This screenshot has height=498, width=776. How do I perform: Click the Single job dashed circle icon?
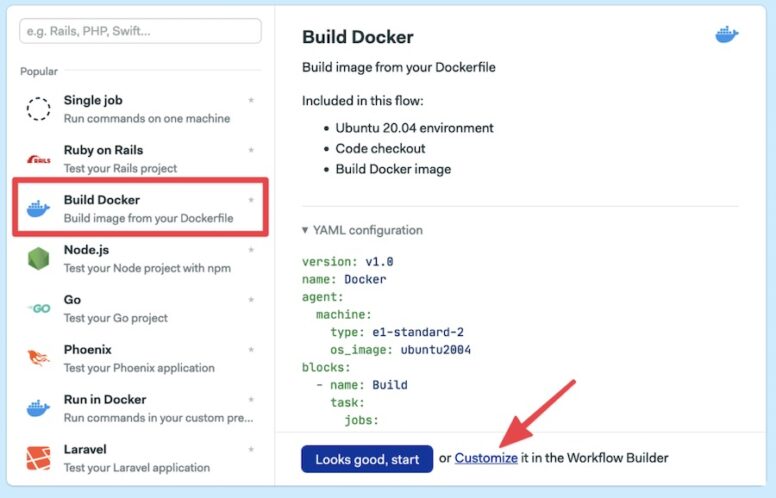(38, 109)
